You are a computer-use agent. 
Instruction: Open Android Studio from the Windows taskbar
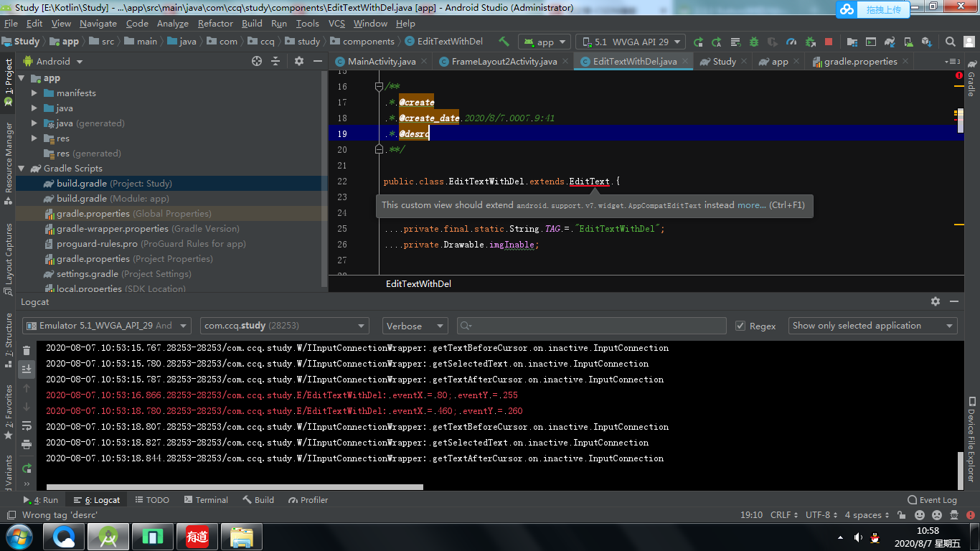pyautogui.click(x=108, y=536)
